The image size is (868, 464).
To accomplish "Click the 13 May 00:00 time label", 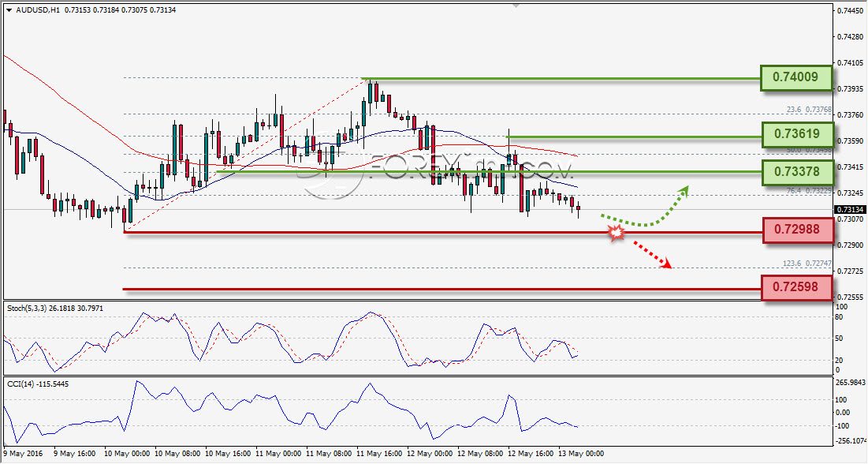I will click(x=581, y=454).
